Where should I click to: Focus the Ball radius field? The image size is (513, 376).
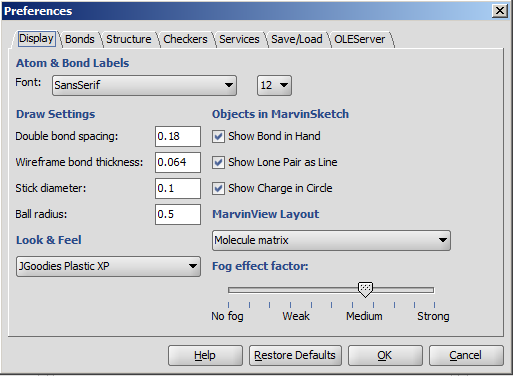[x=178, y=214]
